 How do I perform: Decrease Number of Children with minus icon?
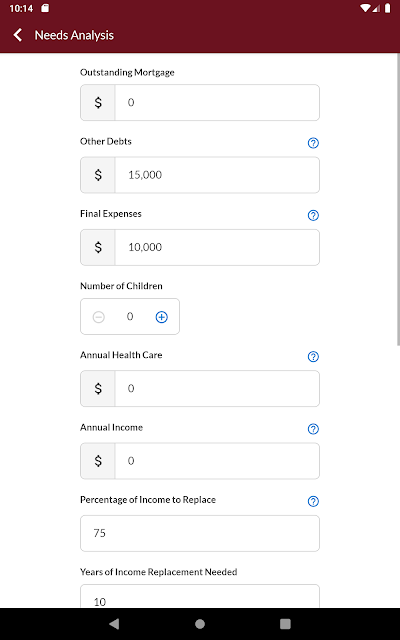click(98, 317)
